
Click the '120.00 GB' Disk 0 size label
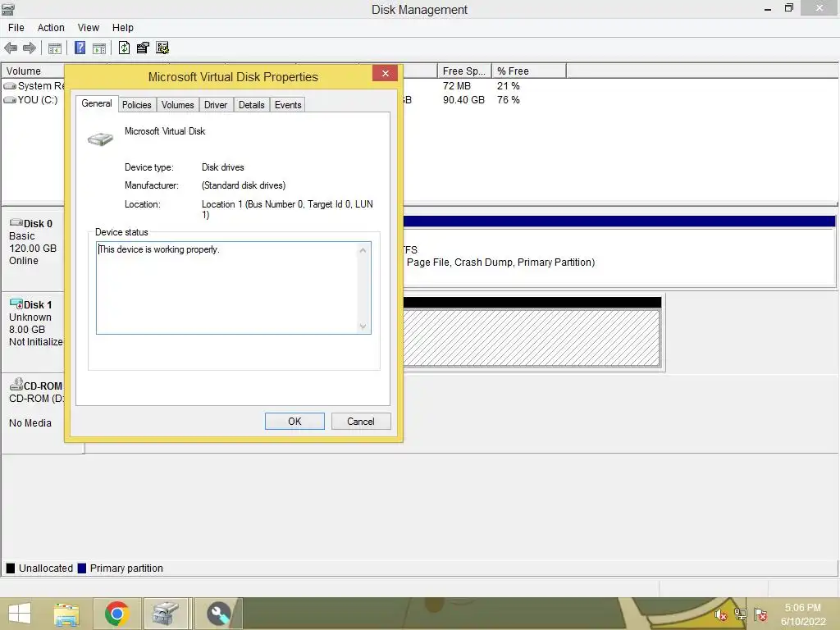click(33, 249)
